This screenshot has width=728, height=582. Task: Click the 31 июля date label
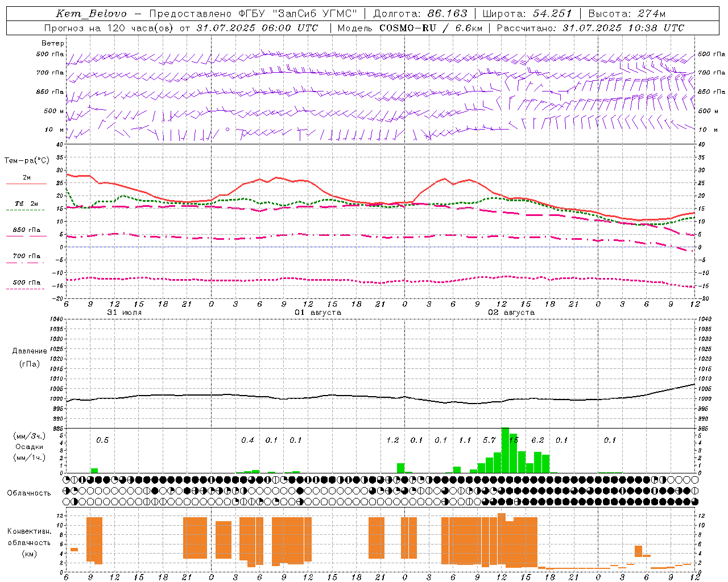pos(125,313)
